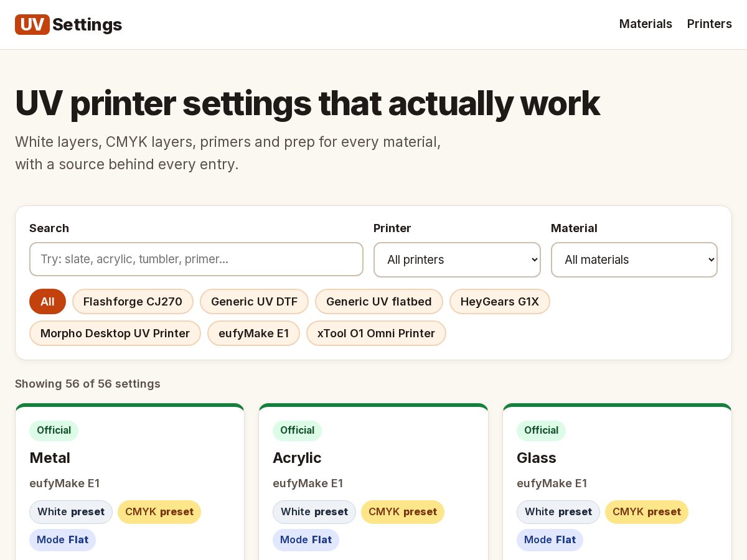The image size is (747, 560).
Task: Click the Printer field label
Action: [392, 228]
